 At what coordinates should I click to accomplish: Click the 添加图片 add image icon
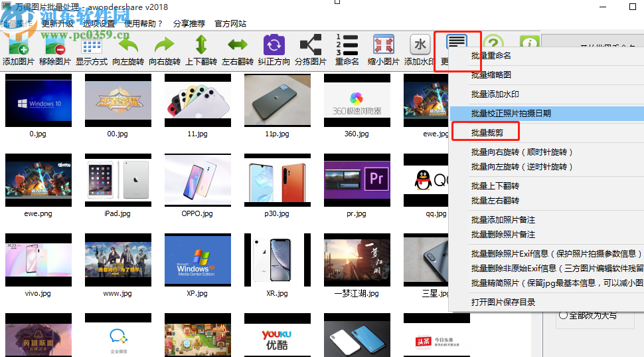(x=18, y=45)
